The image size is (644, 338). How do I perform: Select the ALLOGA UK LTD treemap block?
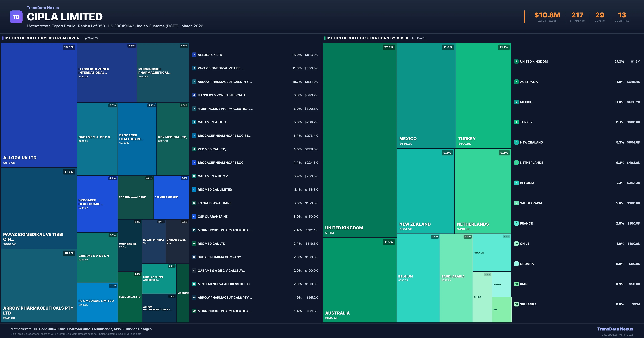pyautogui.click(x=39, y=105)
